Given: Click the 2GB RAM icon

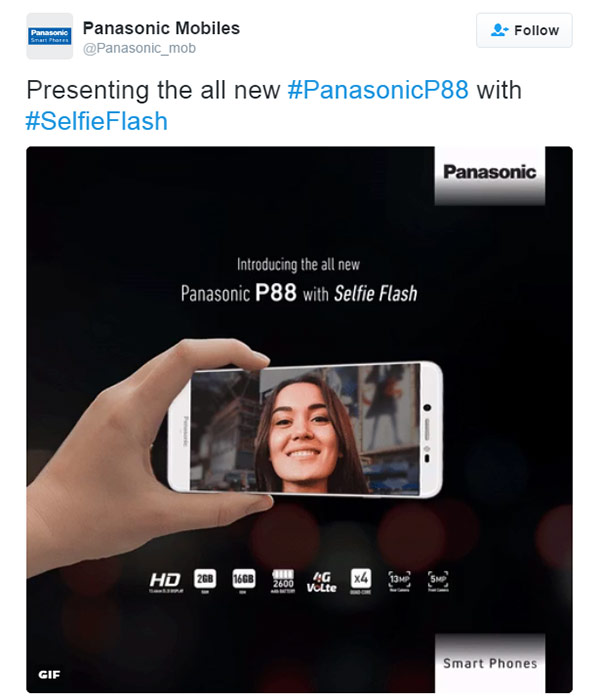Looking at the screenshot, I should (x=205, y=581).
